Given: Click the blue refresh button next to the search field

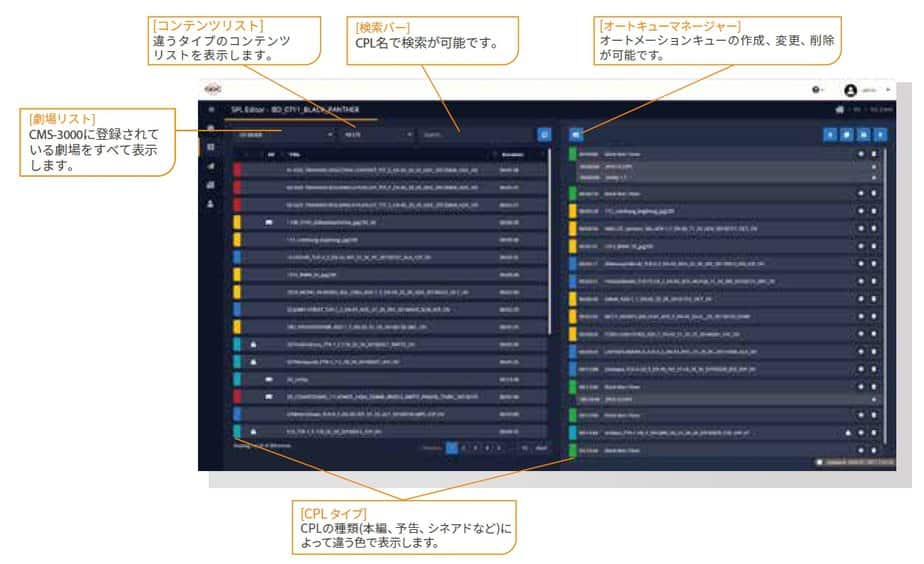Looking at the screenshot, I should (x=544, y=135).
